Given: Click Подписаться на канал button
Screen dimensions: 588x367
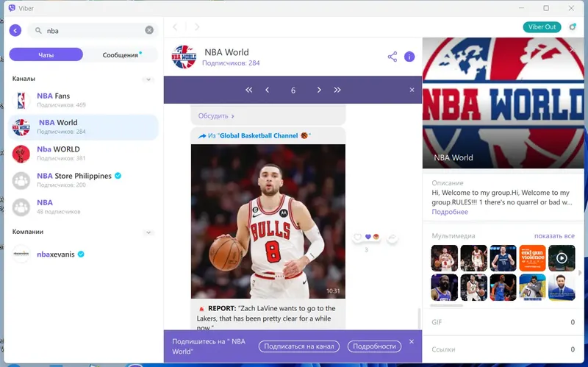Looking at the screenshot, I should pyautogui.click(x=299, y=346).
